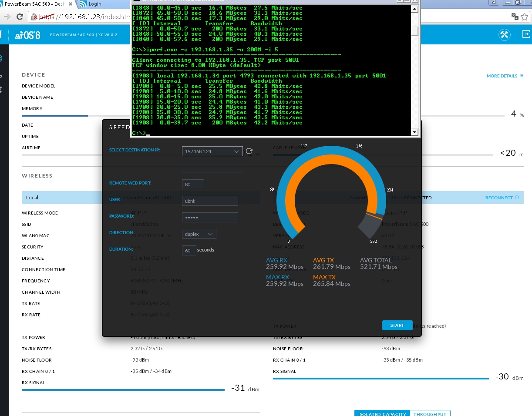Select the PowerBeam 5AC 500 Dashboard tab

(x=35, y=4)
